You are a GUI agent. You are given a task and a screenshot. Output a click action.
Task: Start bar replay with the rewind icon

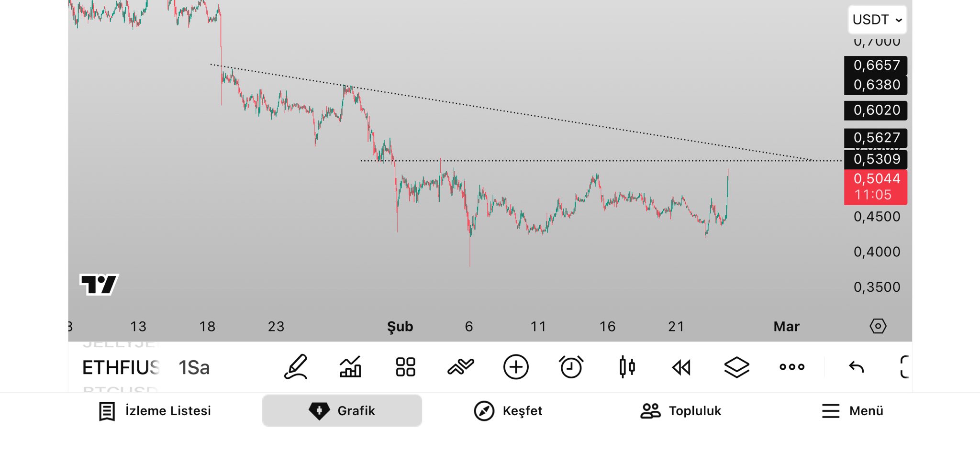coord(681,367)
